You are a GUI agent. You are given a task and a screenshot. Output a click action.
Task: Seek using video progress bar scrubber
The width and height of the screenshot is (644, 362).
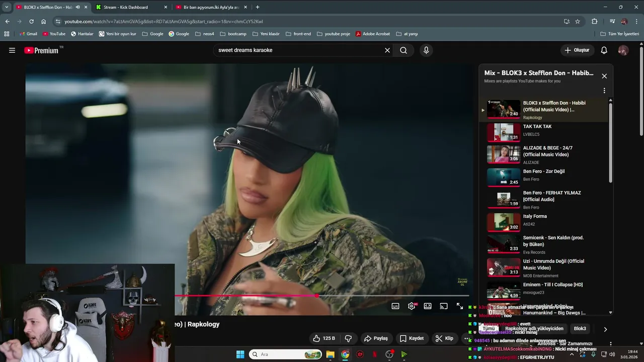pos(316,296)
